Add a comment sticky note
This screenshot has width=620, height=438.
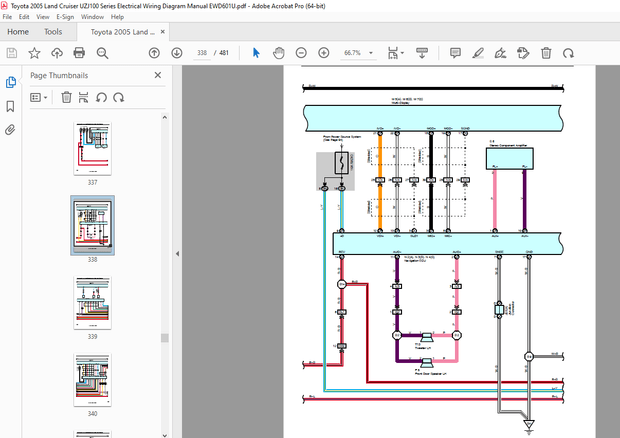[x=456, y=53]
